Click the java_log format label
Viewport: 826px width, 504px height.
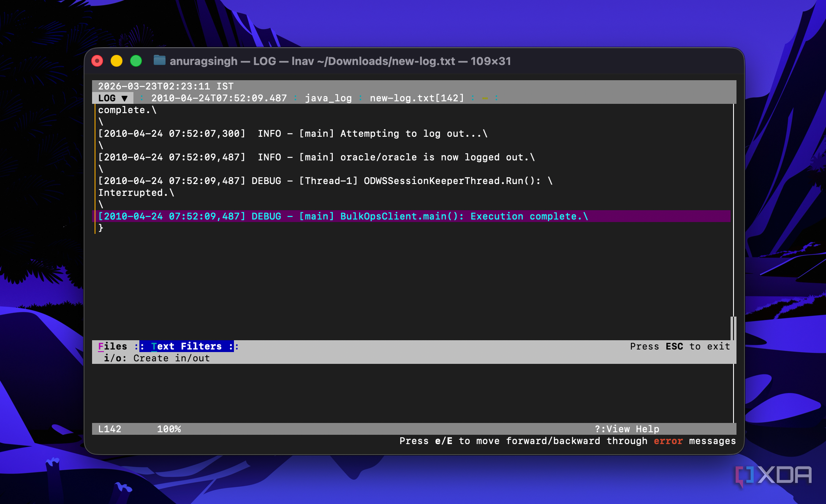click(x=328, y=98)
